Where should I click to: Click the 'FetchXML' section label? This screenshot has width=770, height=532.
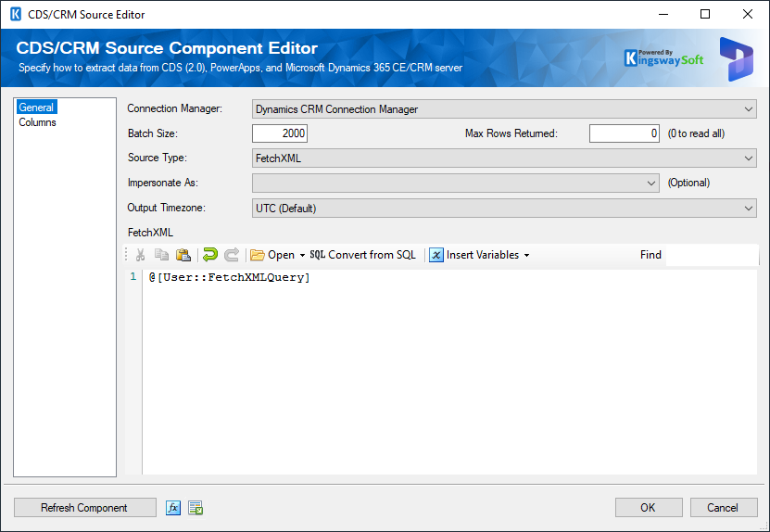point(150,233)
